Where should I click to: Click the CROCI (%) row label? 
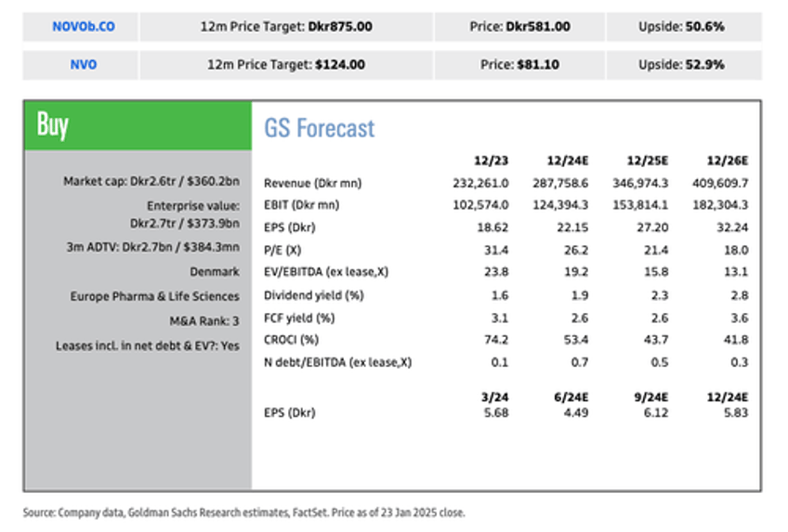point(291,340)
